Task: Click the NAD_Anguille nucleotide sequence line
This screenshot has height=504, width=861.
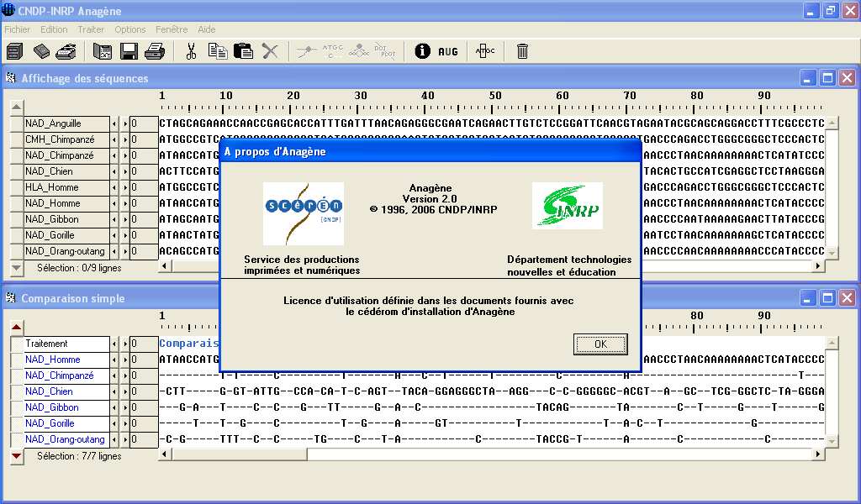Action: [x=492, y=123]
